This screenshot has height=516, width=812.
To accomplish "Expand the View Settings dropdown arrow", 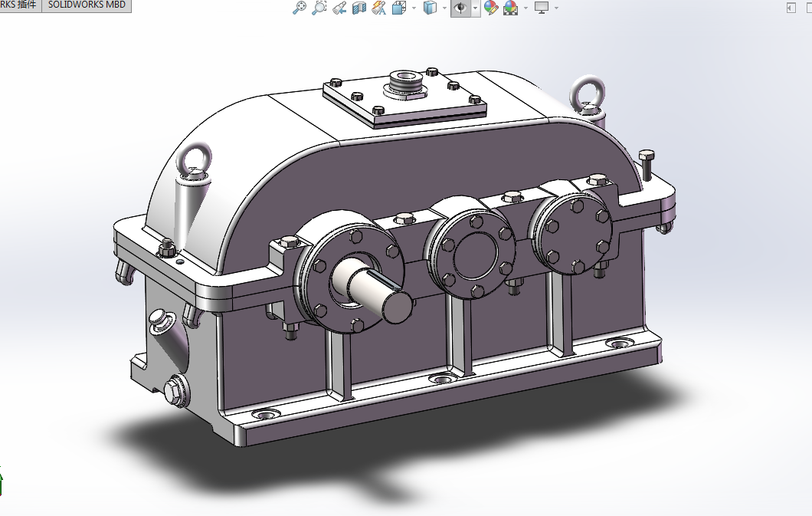I will [x=557, y=8].
